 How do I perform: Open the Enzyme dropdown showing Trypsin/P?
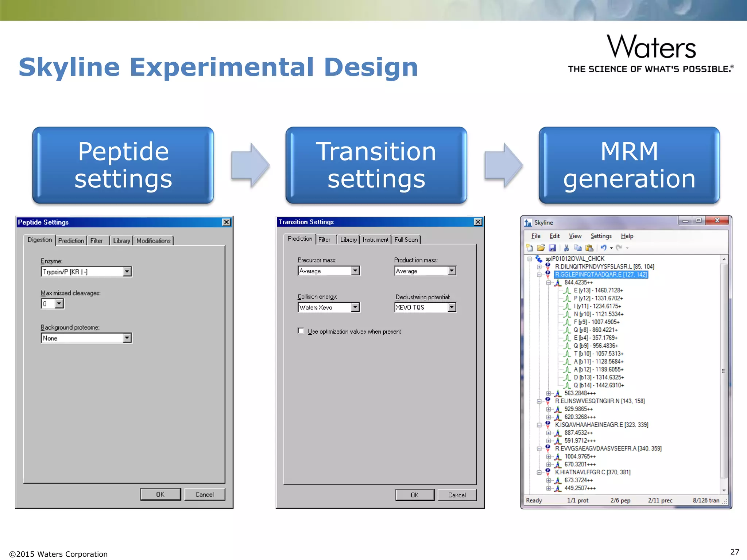pos(127,272)
